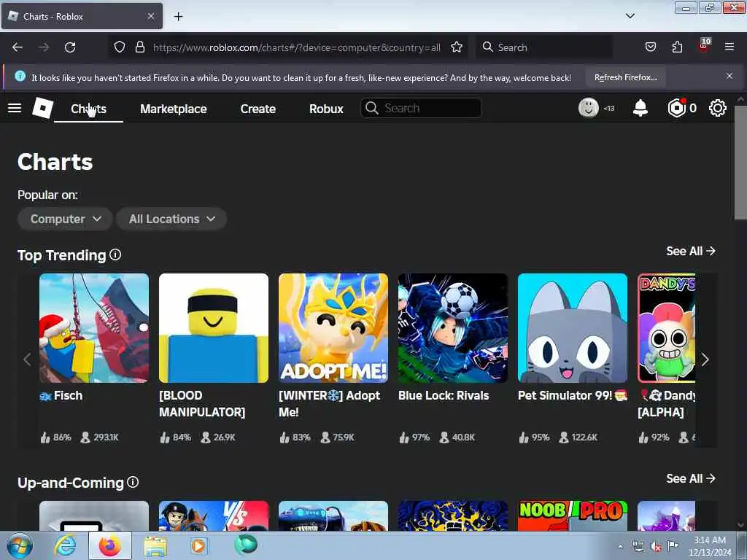Open the Blue Lock soccer thumbnail
This screenshot has height=560, width=747.
coord(452,328)
